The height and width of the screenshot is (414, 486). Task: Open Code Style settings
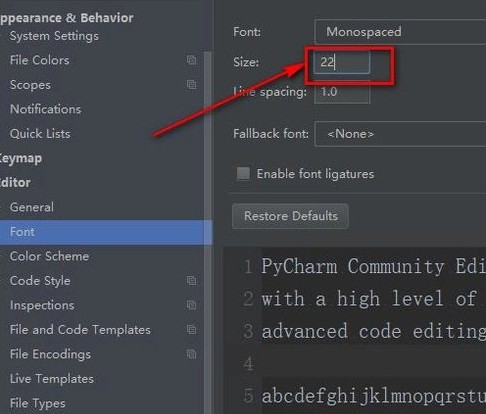40,281
